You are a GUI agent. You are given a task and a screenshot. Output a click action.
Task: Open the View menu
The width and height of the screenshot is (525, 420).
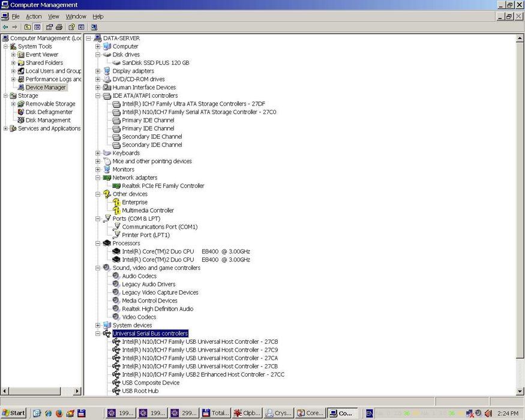53,16
